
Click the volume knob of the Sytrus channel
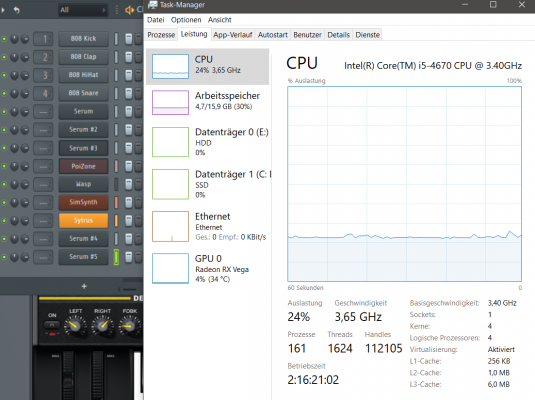(25, 221)
